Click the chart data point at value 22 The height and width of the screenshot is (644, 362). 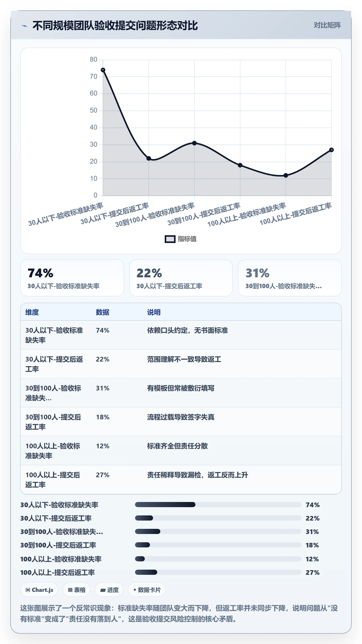tap(149, 158)
